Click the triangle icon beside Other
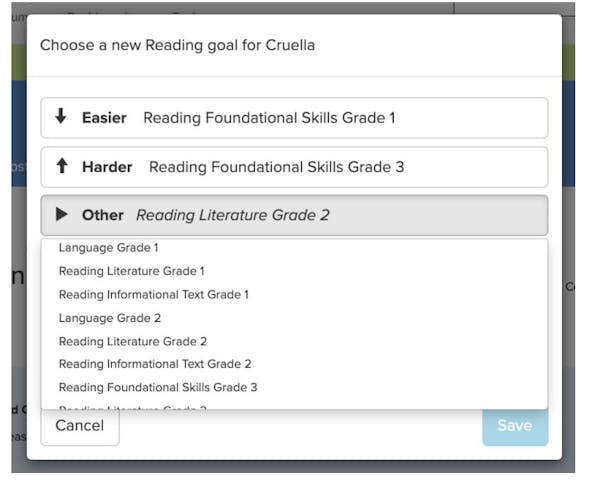Viewport: 600px width, 490px height. [62, 214]
